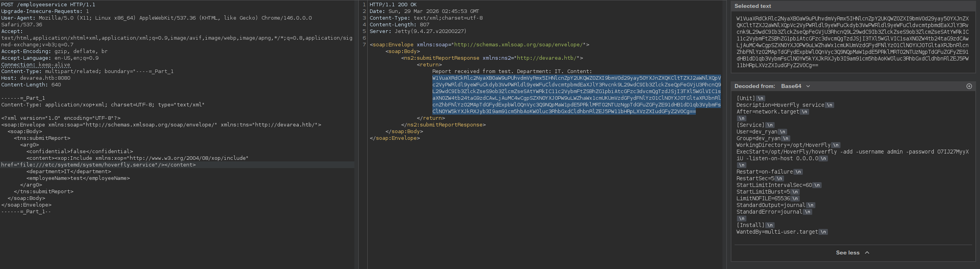Click the 'Content-Length: 640' request header

tap(31, 85)
